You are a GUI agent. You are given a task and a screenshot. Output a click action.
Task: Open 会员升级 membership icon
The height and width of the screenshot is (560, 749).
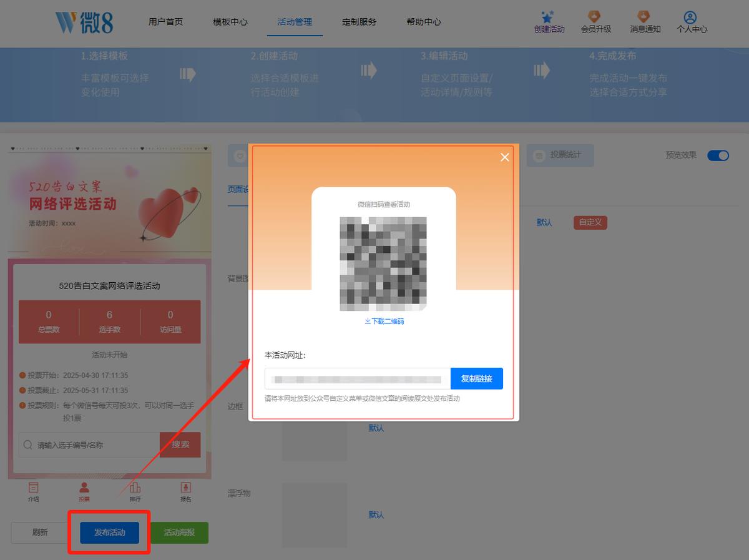(595, 16)
